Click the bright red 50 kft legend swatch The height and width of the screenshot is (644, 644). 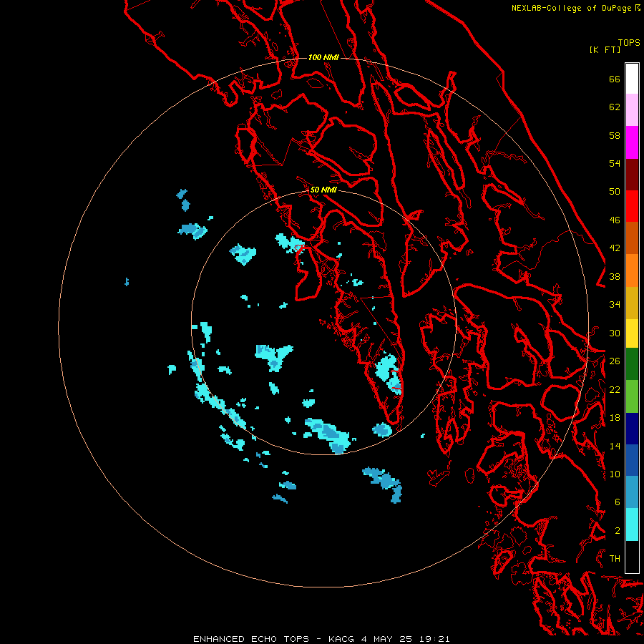click(x=632, y=206)
